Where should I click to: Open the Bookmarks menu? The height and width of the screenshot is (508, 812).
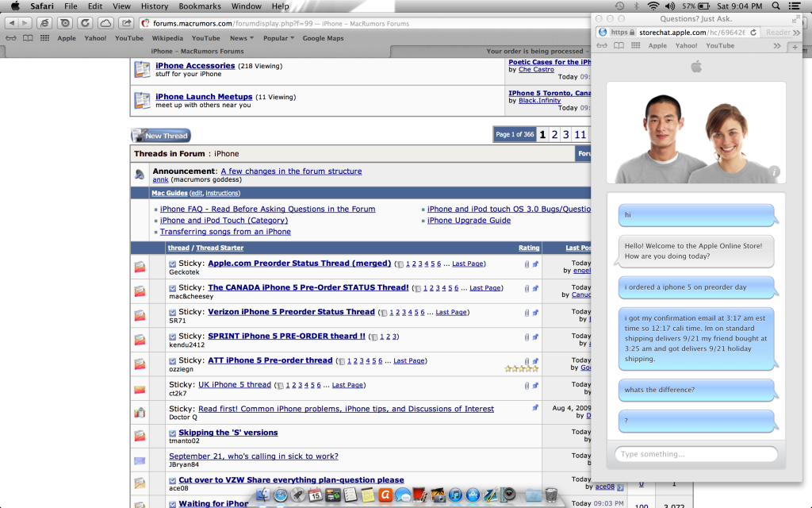(x=200, y=6)
